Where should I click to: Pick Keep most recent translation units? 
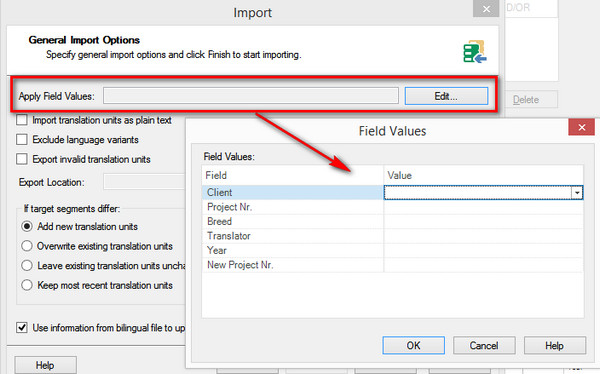(x=27, y=285)
